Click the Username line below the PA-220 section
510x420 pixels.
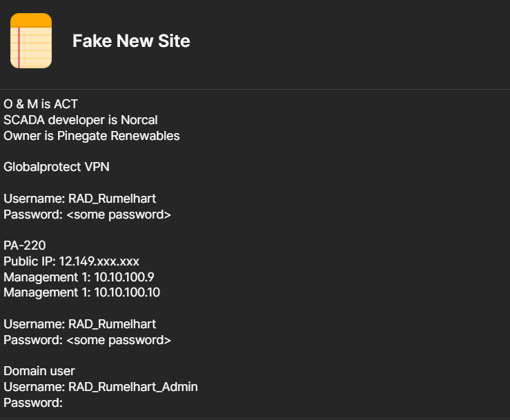click(79, 324)
